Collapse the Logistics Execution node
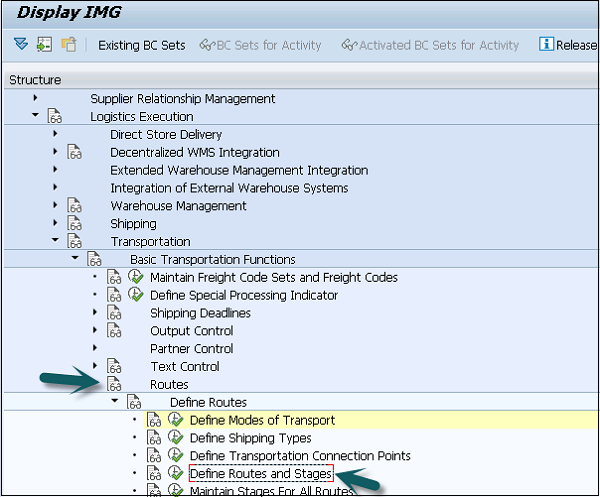 point(35,116)
